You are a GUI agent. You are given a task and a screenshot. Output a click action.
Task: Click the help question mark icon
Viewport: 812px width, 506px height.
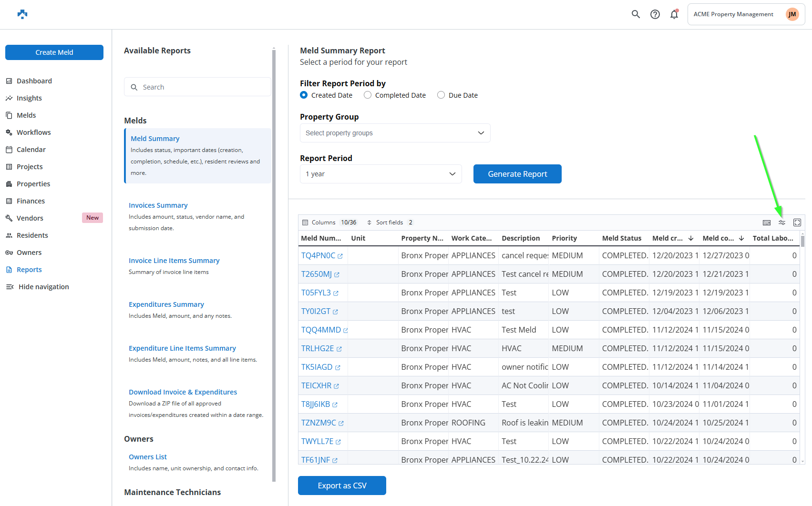point(655,14)
